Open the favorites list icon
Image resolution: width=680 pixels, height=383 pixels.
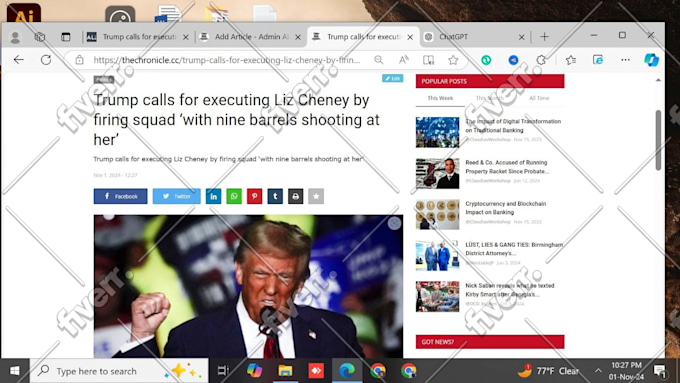pyautogui.click(x=571, y=60)
